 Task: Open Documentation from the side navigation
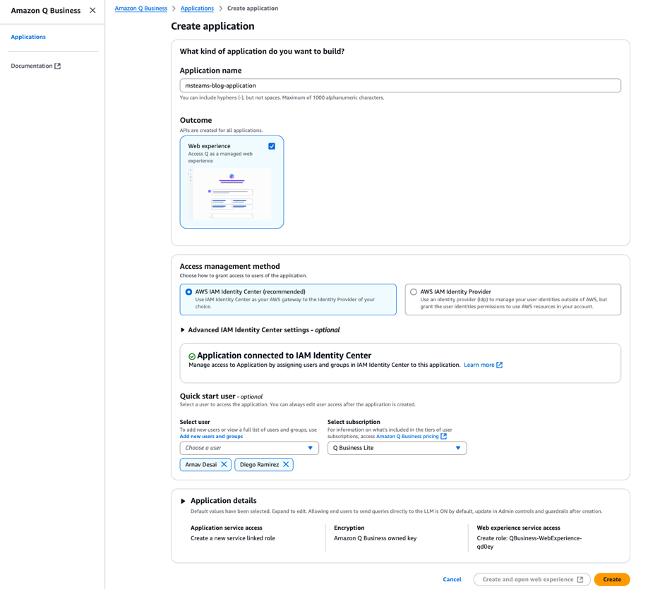[x=32, y=67]
